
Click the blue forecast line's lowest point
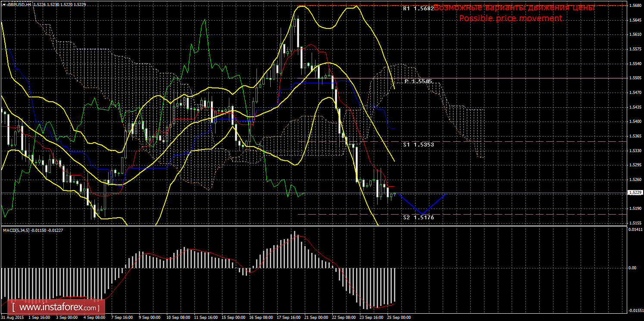click(x=422, y=214)
